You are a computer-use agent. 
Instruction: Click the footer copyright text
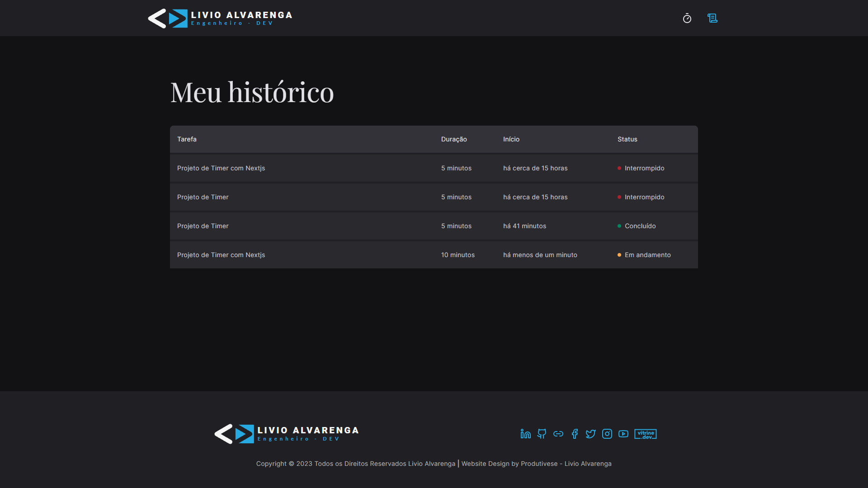(434, 464)
